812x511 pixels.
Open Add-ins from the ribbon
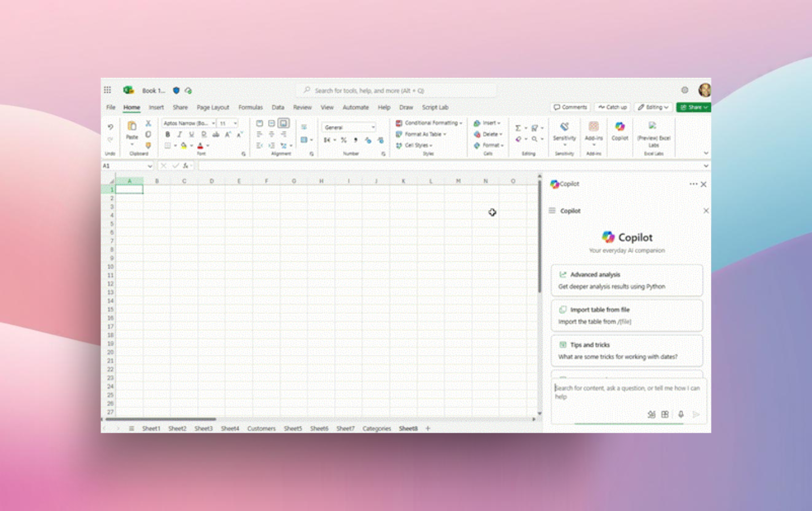coord(593,133)
